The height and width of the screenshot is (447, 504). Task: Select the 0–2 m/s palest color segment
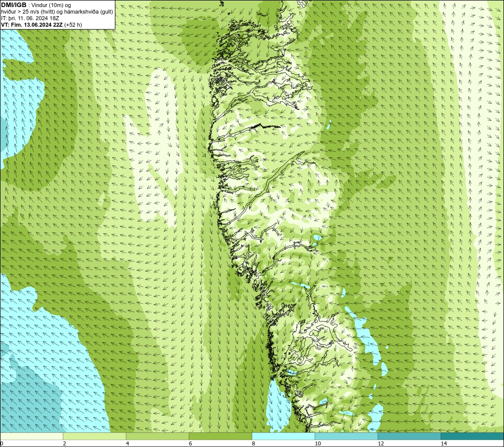pyautogui.click(x=31, y=436)
